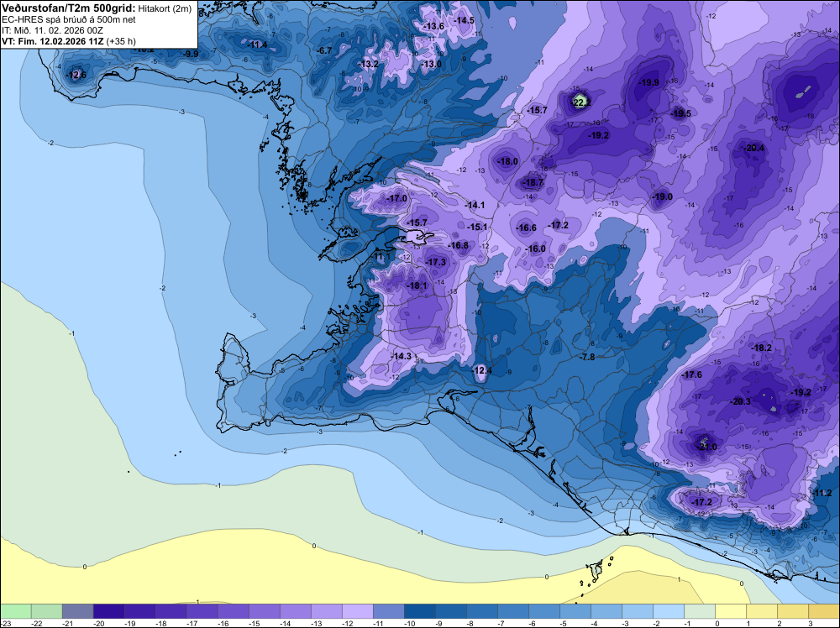Pick the -14.1 temperature value
This screenshot has width=840, height=628.
click(x=475, y=205)
